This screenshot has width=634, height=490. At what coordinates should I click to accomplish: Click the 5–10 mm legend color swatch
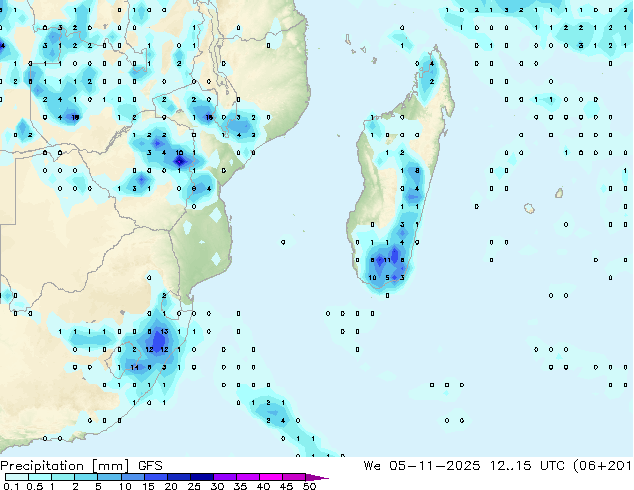(x=109, y=477)
